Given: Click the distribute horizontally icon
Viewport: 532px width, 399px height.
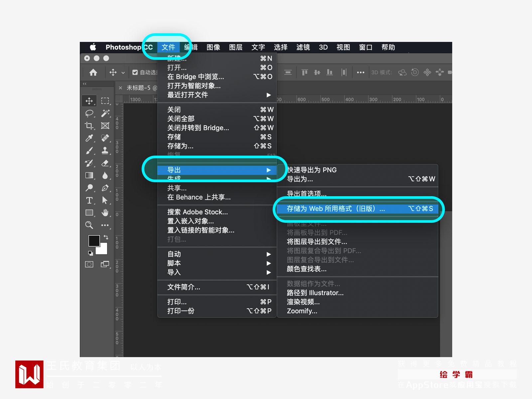Looking at the screenshot, I should point(344,72).
